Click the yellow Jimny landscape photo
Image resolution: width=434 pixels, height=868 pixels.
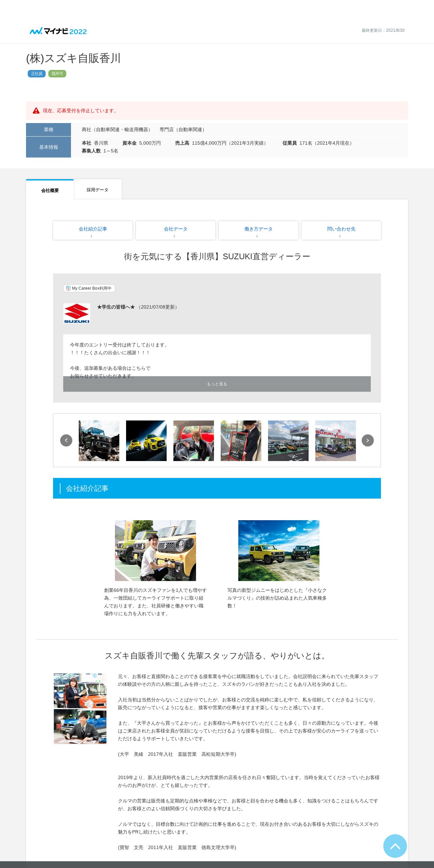pos(279,551)
